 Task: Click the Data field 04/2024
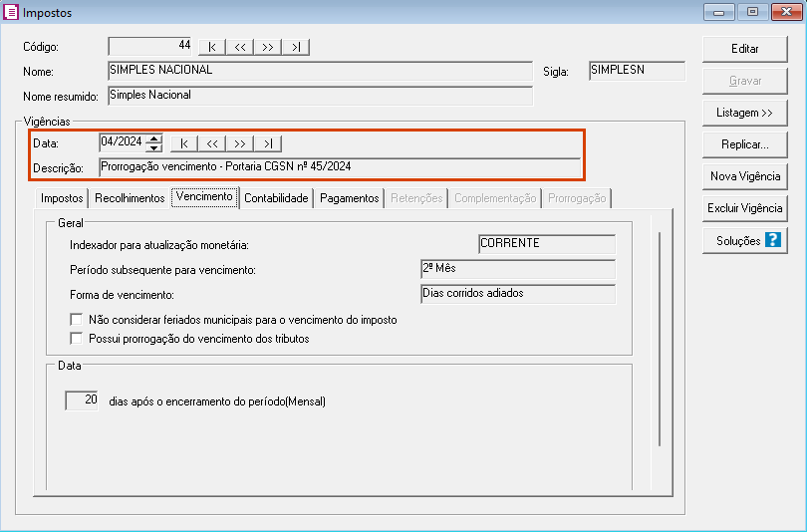(123, 142)
